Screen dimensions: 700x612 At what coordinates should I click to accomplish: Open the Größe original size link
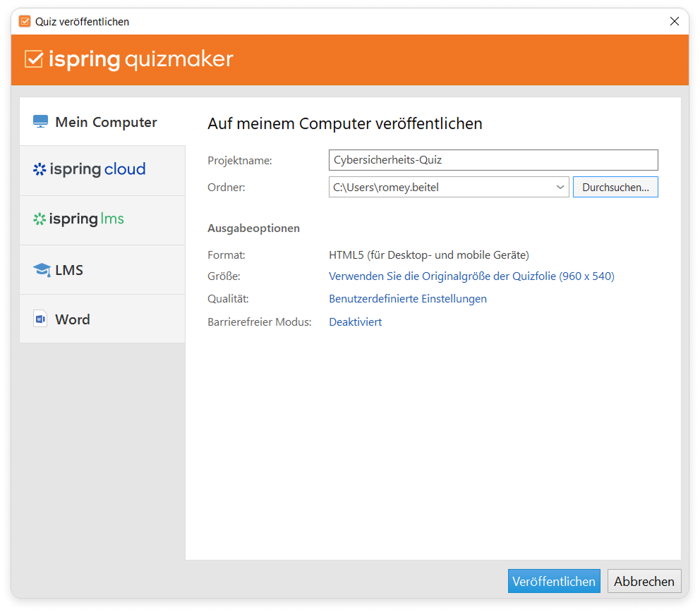471,276
